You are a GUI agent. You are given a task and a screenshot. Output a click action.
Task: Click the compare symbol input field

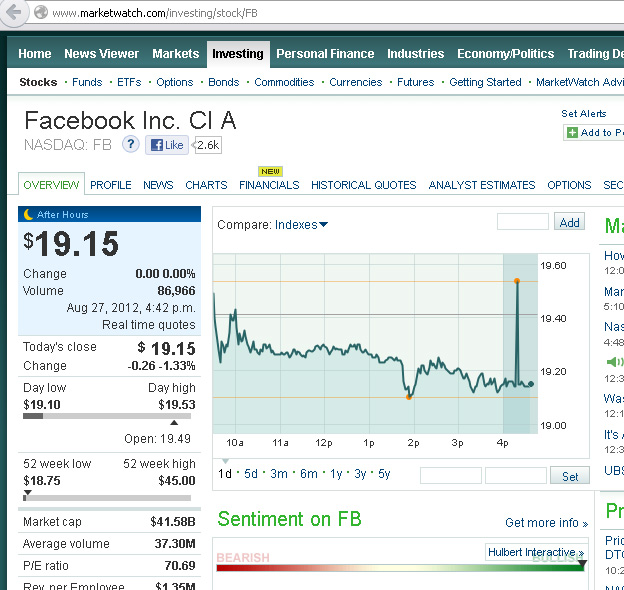(522, 222)
